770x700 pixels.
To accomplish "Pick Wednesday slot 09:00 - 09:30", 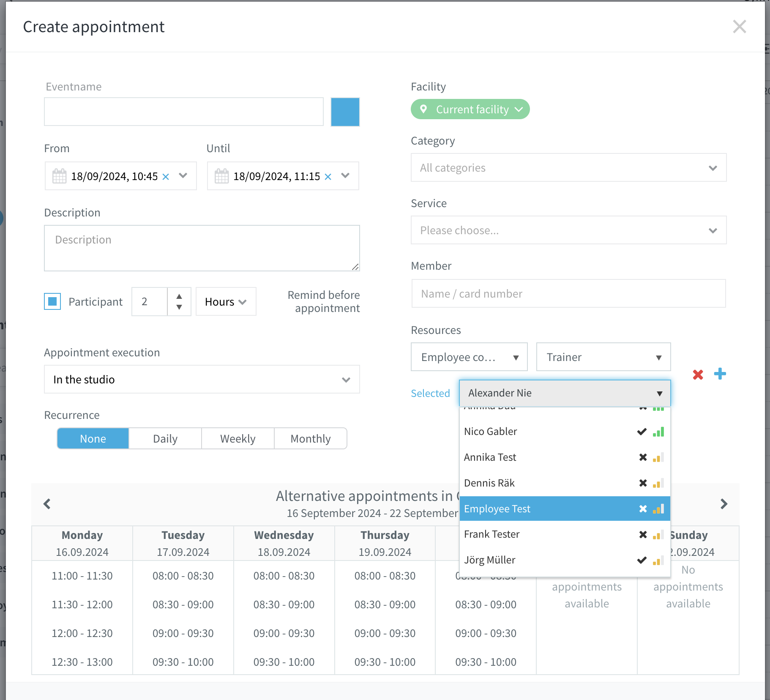I will pyautogui.click(x=284, y=633).
